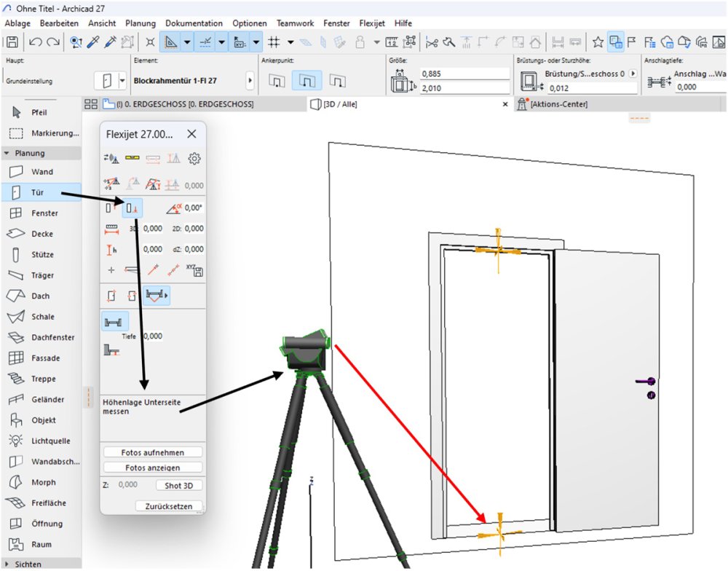Viewport: 728px width, 571px height.
Task: Click the Flexijet XYZ save icon
Action: [x=194, y=270]
